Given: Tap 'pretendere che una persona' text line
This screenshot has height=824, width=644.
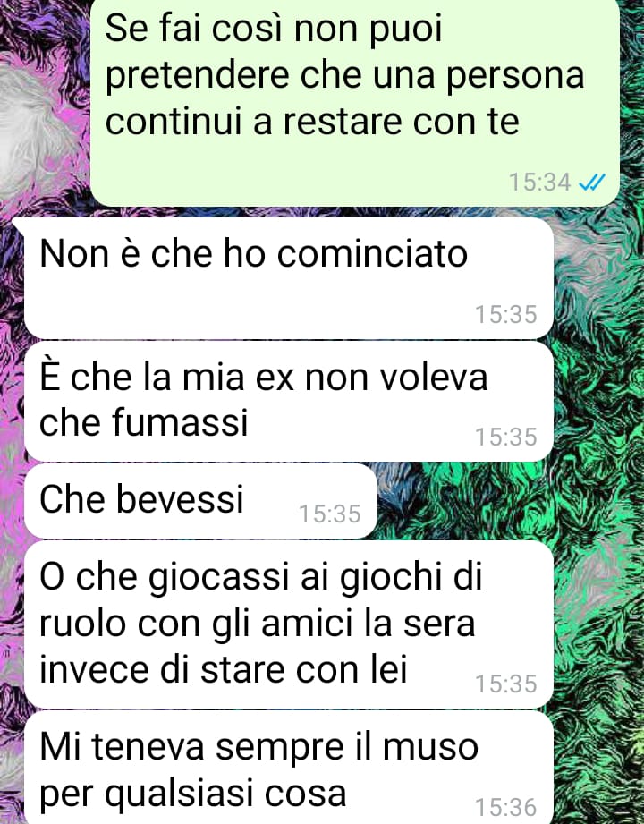Looking at the screenshot, I should (x=344, y=76).
